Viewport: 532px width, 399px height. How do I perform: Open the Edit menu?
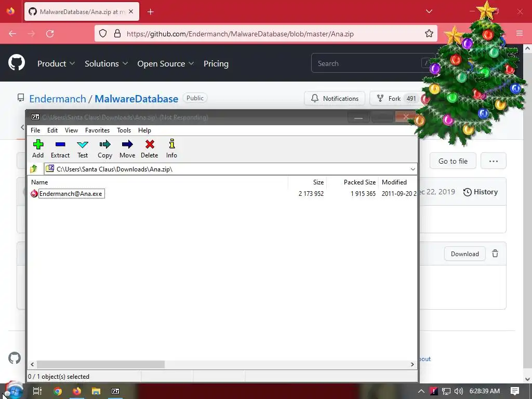tap(52, 130)
